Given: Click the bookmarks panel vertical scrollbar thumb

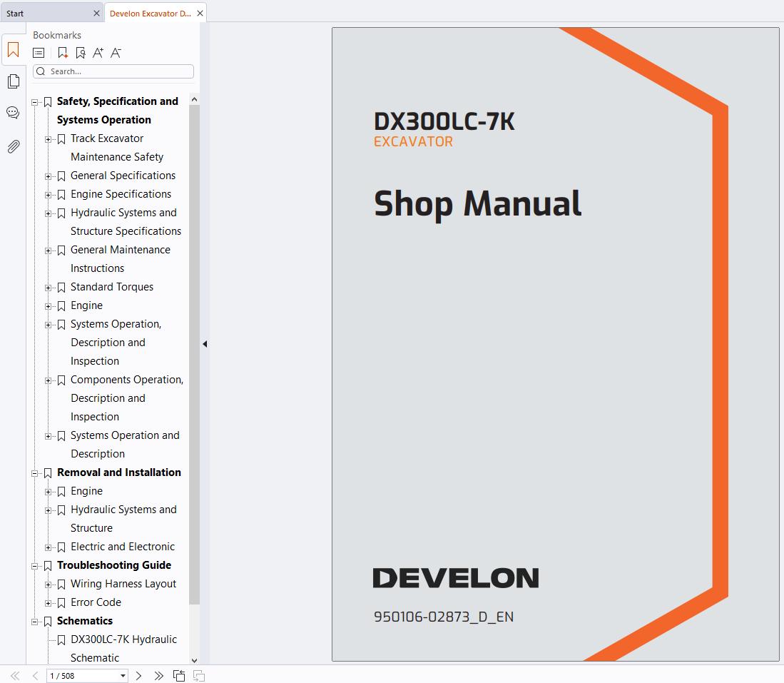Looking at the screenshot, I should click(x=195, y=354).
